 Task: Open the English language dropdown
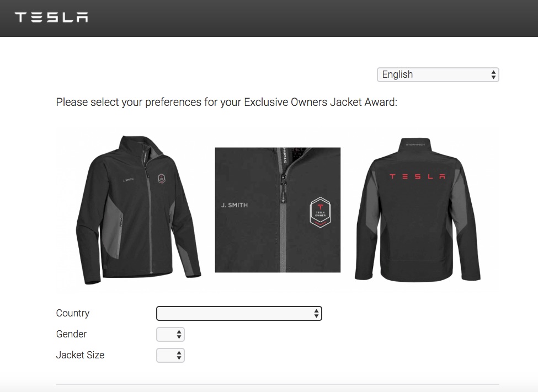[x=438, y=74]
